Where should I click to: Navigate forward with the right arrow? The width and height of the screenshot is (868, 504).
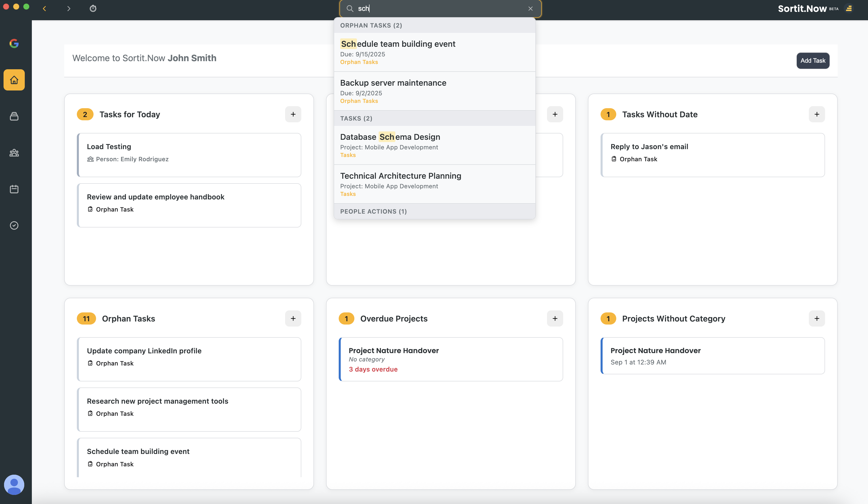point(68,9)
